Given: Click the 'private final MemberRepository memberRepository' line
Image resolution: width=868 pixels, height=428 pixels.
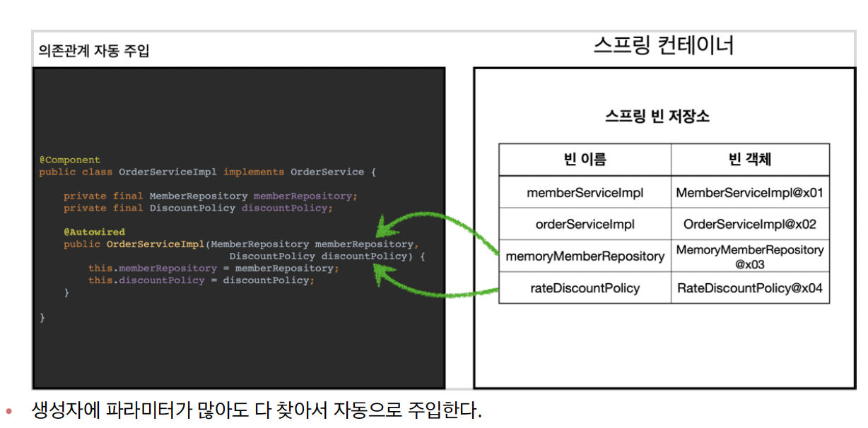Looking at the screenshot, I should pyautogui.click(x=211, y=196).
